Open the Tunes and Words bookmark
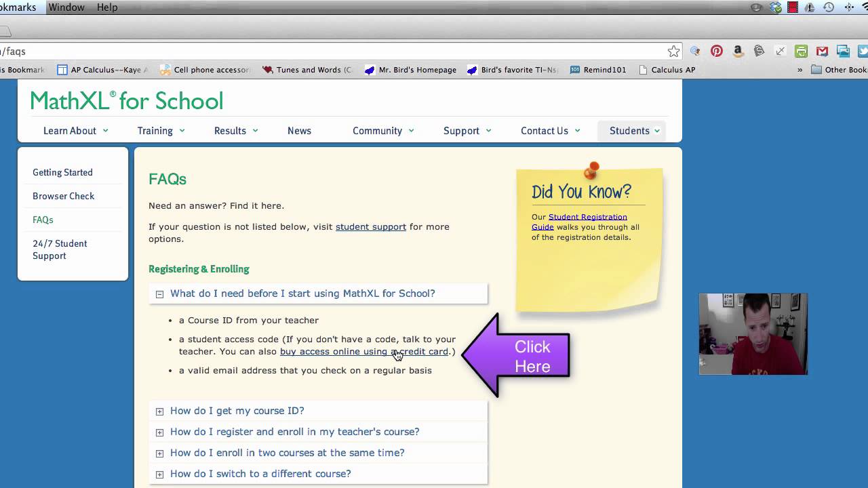Viewport: 868px width, 488px height. pyautogui.click(x=307, y=70)
